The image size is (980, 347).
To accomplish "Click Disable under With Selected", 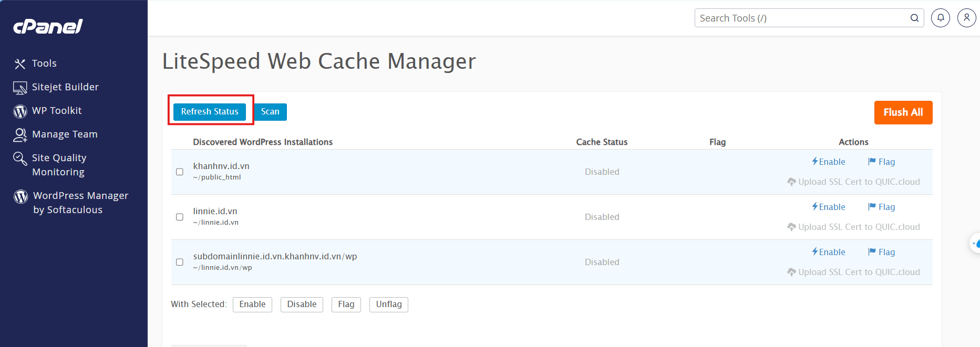I will pyautogui.click(x=302, y=304).
